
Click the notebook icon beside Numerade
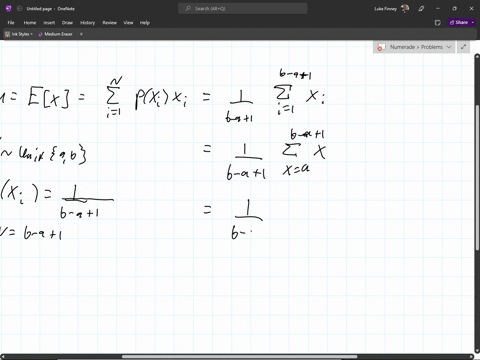coord(381,47)
